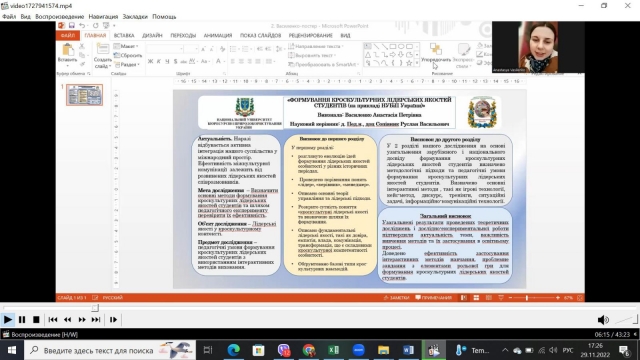Open the Помощь menu
The width and height of the screenshot is (640, 360).
[164, 17]
